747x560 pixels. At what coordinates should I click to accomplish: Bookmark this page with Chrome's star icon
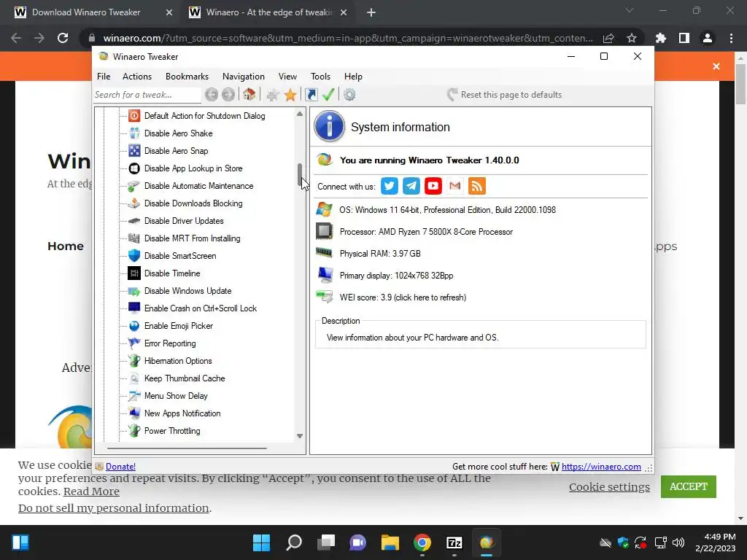click(x=632, y=38)
